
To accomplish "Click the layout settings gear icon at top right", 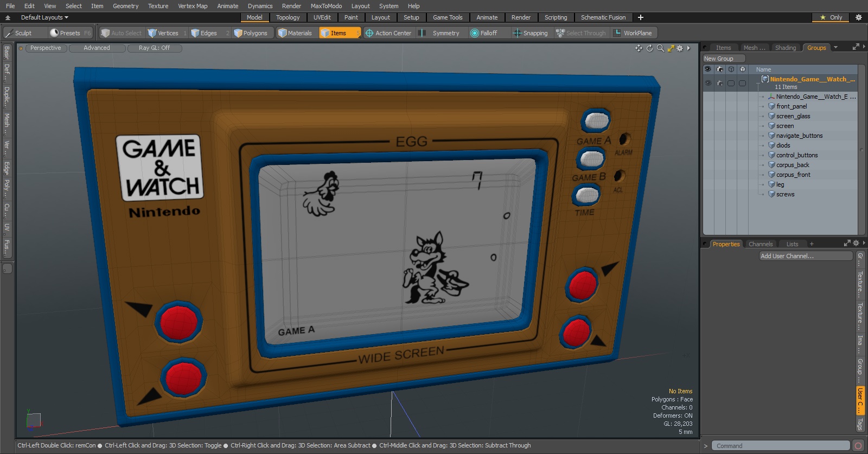I will pyautogui.click(x=859, y=17).
